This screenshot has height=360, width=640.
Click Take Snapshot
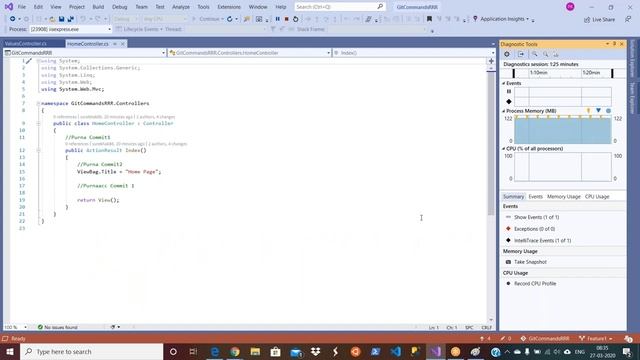pos(530,262)
